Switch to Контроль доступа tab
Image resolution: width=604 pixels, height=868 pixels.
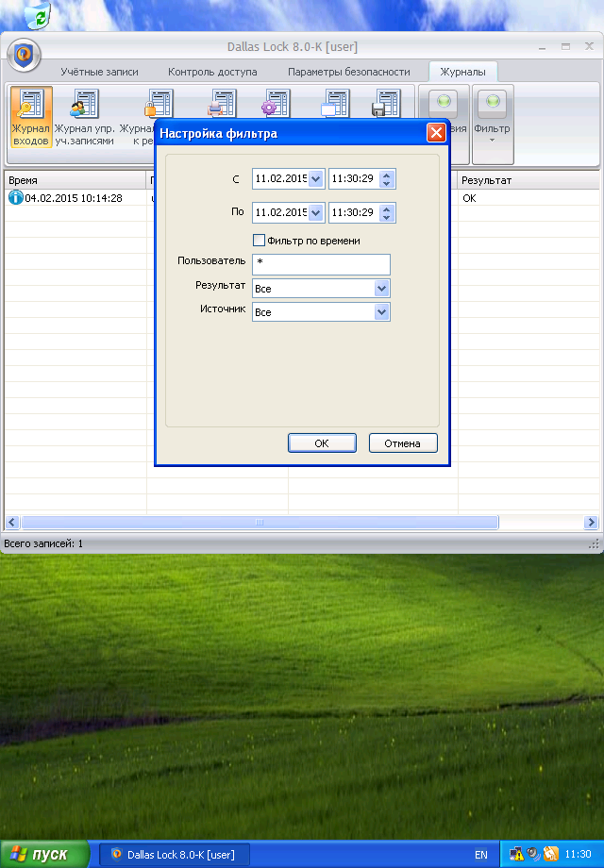[212, 72]
